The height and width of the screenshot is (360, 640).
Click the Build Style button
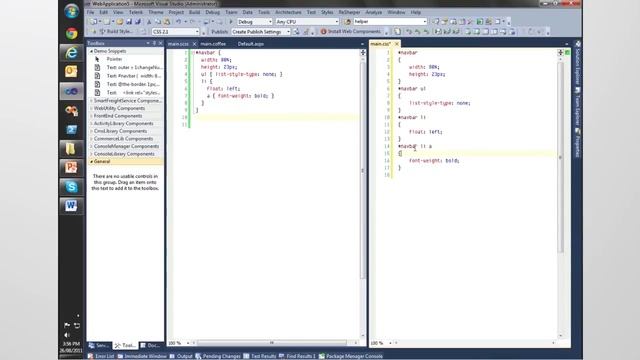(116, 31)
